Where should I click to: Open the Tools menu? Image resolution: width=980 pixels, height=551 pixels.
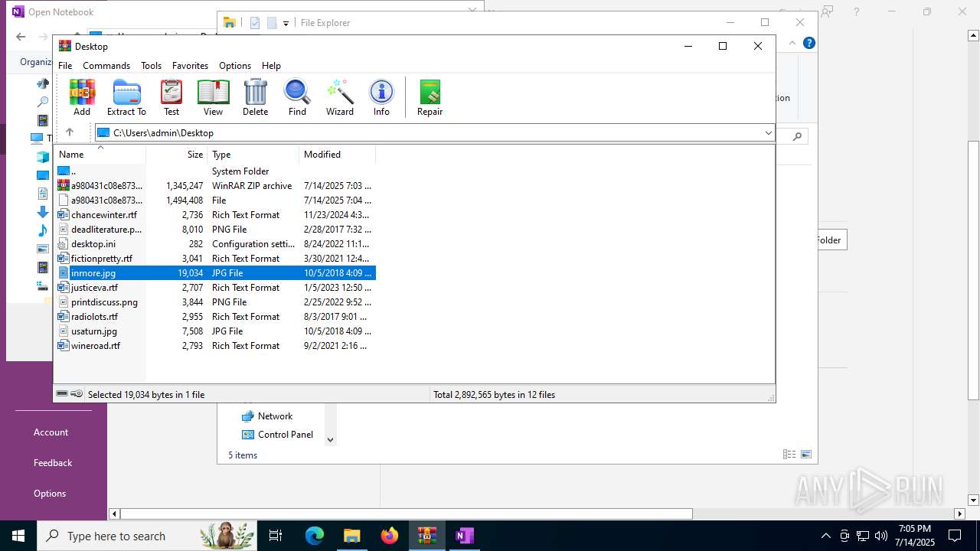(151, 66)
